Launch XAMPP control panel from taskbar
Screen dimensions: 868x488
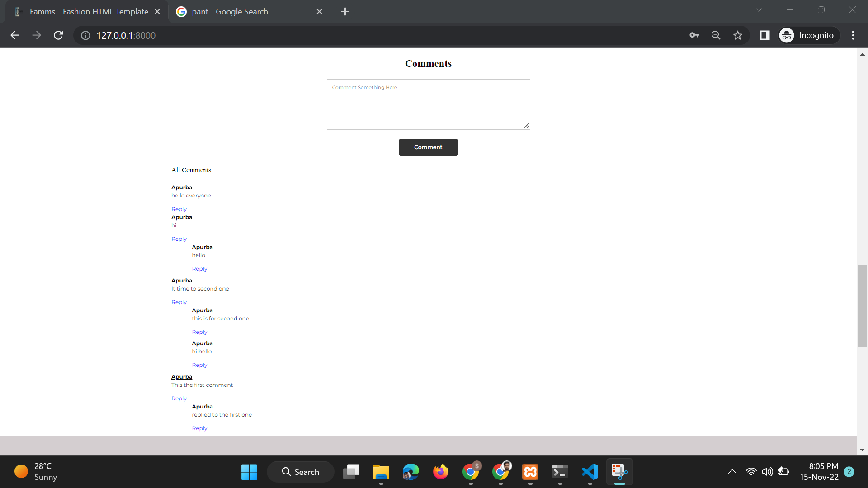[x=530, y=471]
